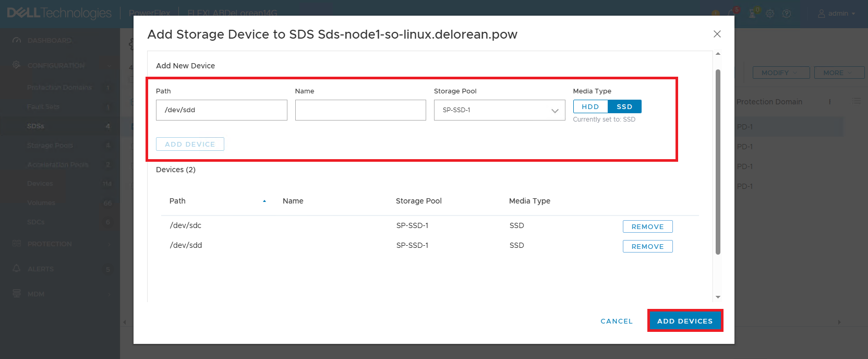868x359 pixels.
Task: Click the running jobs icon in header
Action: (753, 13)
